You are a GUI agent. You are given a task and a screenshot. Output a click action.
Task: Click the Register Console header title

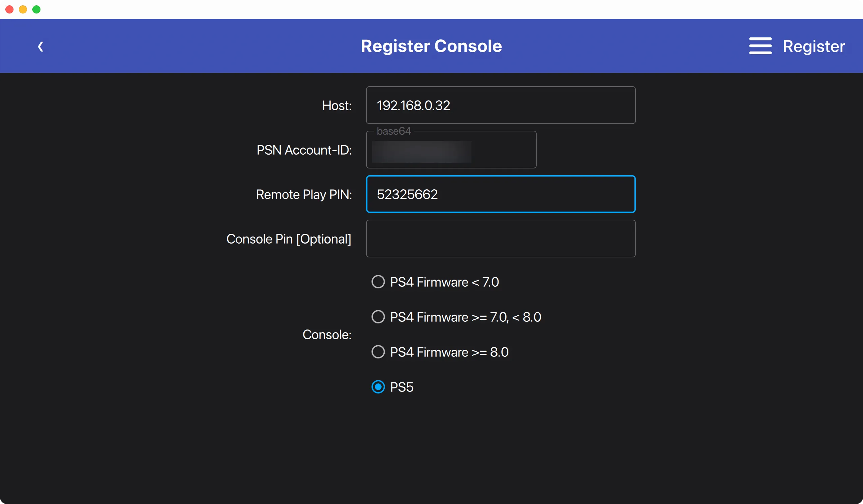431,46
